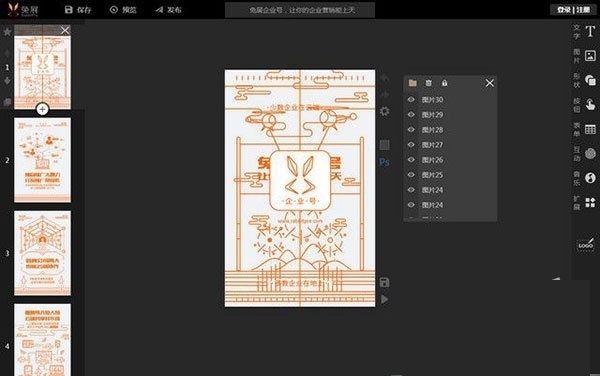Toggle visibility of layer 图片27
The image size is (600, 376).
411,145
